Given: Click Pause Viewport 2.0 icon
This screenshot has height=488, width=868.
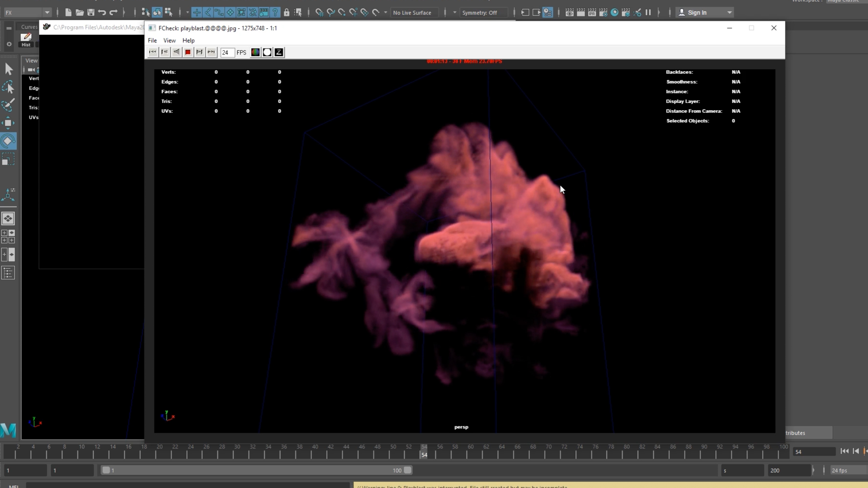Looking at the screenshot, I should pyautogui.click(x=648, y=12).
